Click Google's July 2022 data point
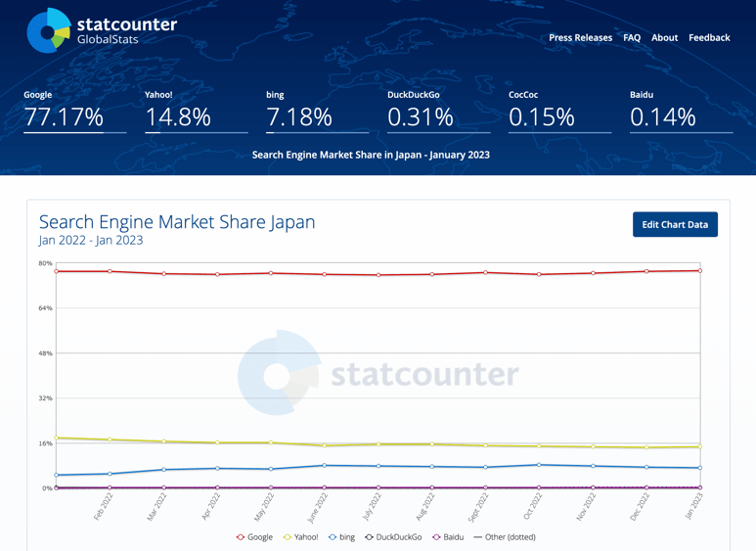This screenshot has width=756, height=551. pyautogui.click(x=378, y=275)
